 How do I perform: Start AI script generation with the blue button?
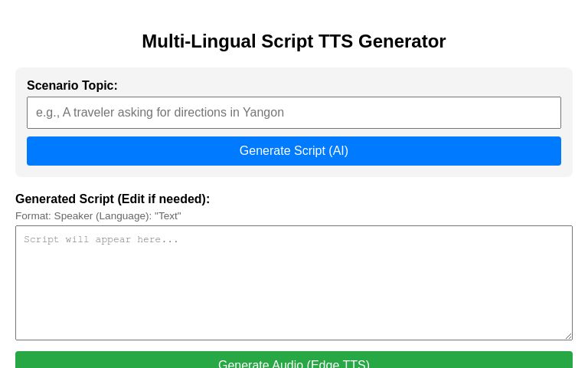[294, 151]
